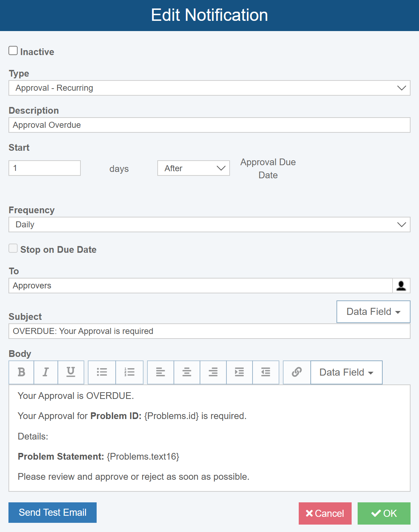Image resolution: width=419 pixels, height=532 pixels.
Task: Click the Description field with Approval Overdue
Action: click(209, 125)
